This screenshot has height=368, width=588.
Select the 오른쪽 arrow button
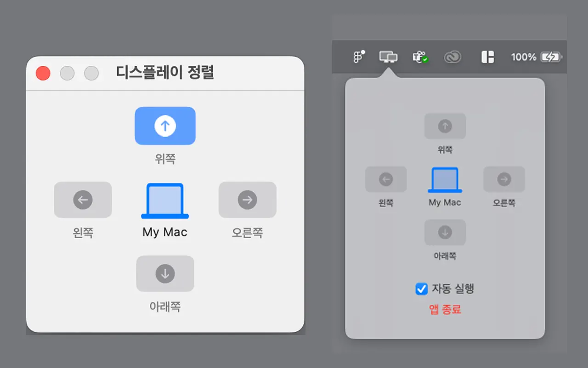[248, 200]
